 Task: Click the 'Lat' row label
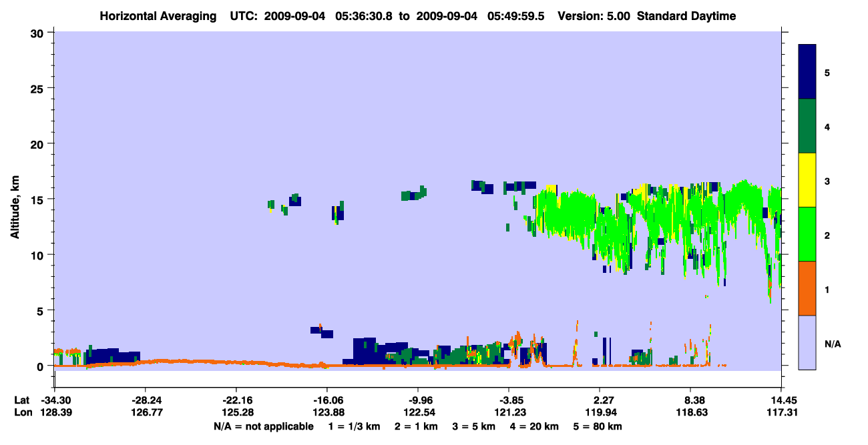click(21, 400)
